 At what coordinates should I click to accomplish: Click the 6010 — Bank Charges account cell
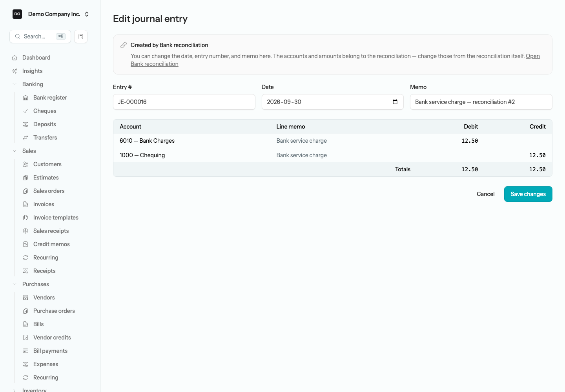click(x=147, y=141)
